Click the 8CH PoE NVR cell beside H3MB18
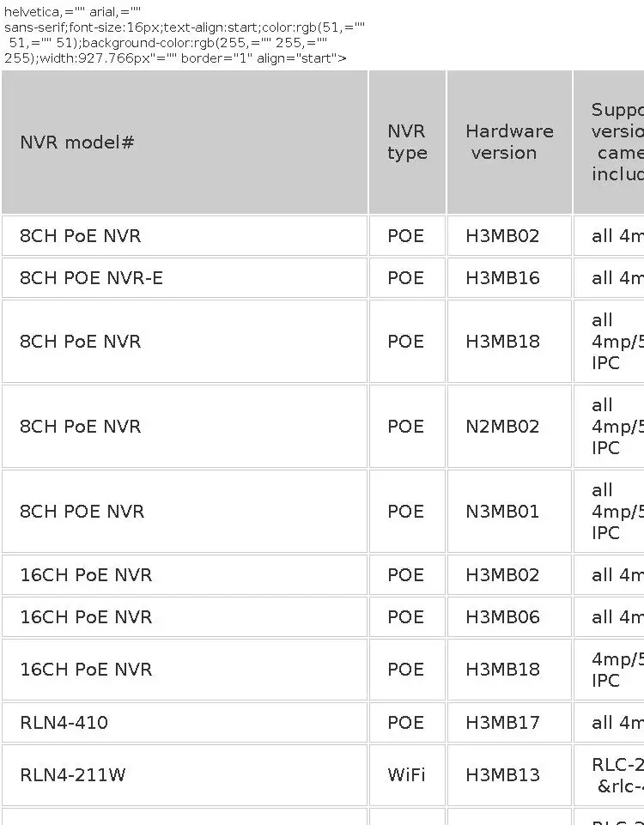Image resolution: width=644 pixels, height=825 pixels. pos(184,342)
